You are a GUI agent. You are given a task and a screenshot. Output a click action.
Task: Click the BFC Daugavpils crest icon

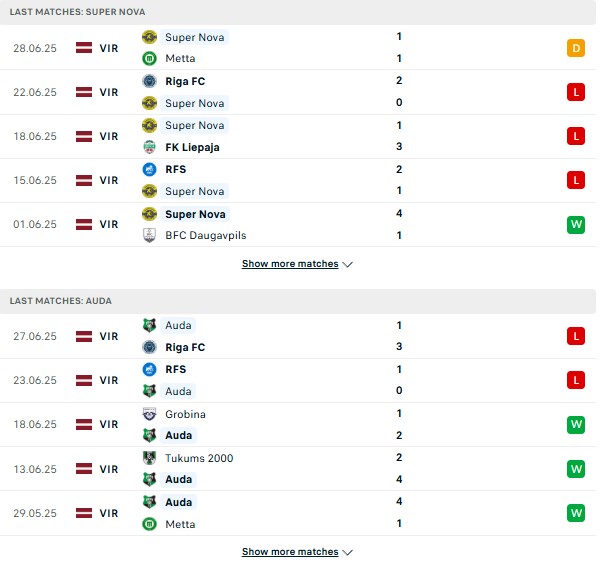[149, 235]
